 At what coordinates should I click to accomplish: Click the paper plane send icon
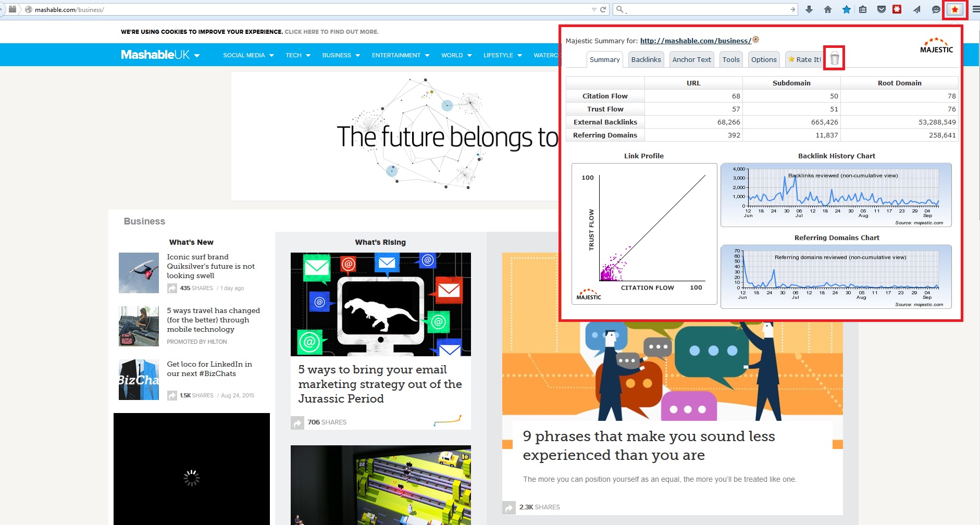click(917, 9)
